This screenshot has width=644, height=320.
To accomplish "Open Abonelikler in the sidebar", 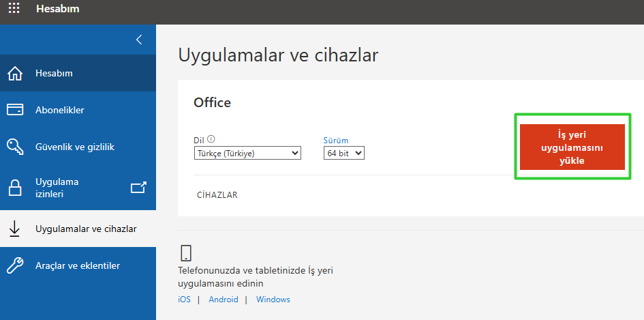I will [78, 110].
